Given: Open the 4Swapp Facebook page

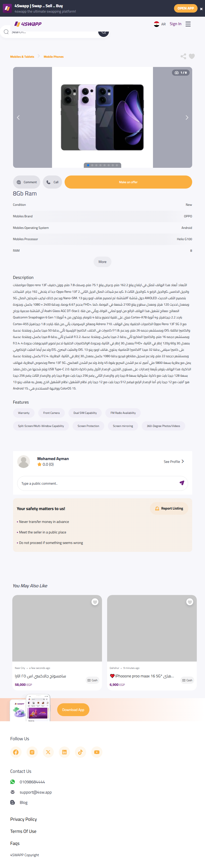Looking at the screenshot, I should tap(16, 752).
